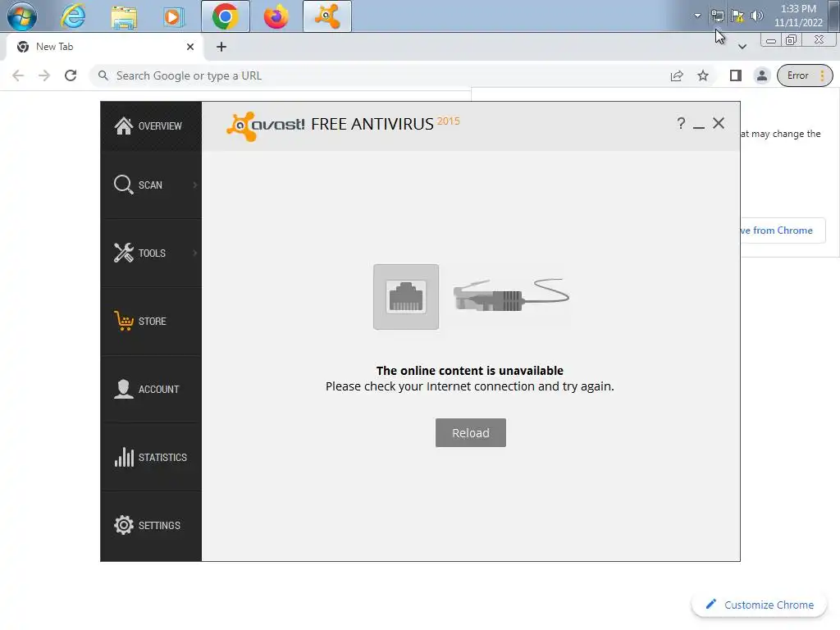Minimize the Chrome window
This screenshot has width=840, height=630.
click(771, 40)
